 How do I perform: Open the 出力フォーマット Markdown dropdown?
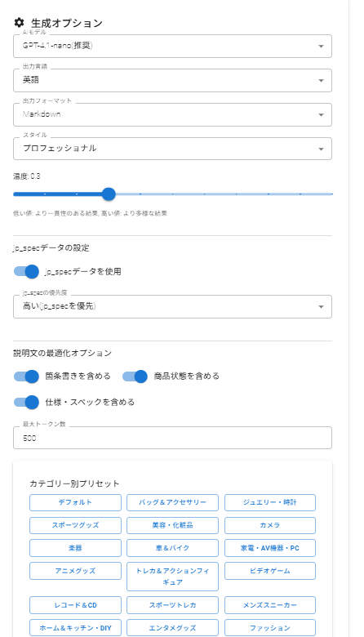tap(172, 114)
